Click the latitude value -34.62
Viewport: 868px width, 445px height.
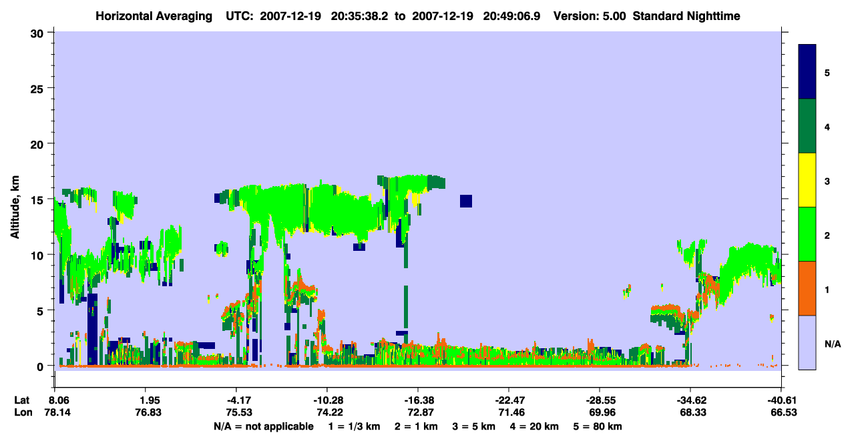(691, 400)
